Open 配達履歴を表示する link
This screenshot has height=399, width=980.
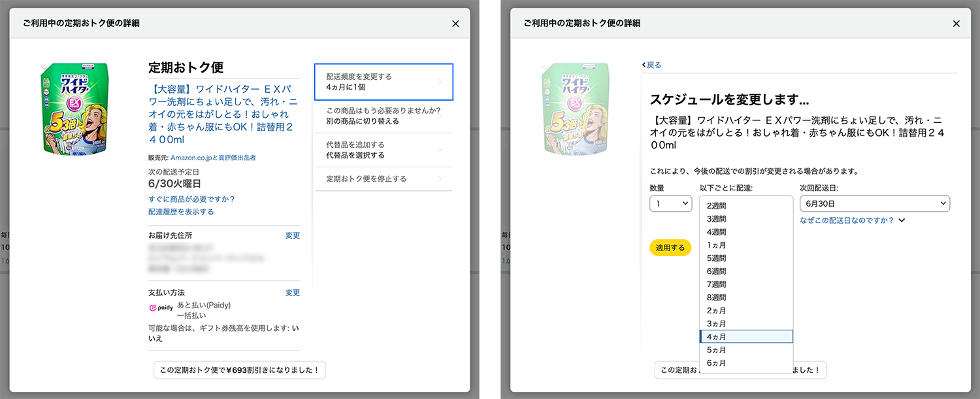(181, 212)
